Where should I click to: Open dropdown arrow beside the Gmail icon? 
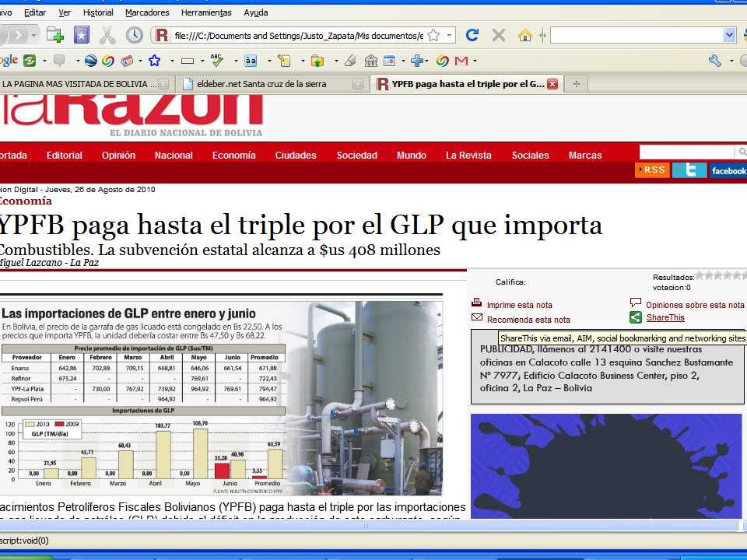click(x=475, y=61)
